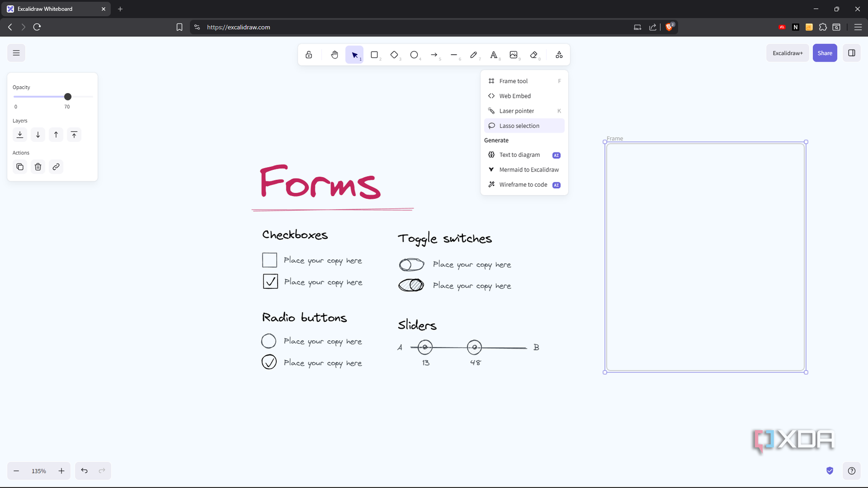This screenshot has width=868, height=488.
Task: Reset zoom via the 135% label
Action: (x=39, y=471)
